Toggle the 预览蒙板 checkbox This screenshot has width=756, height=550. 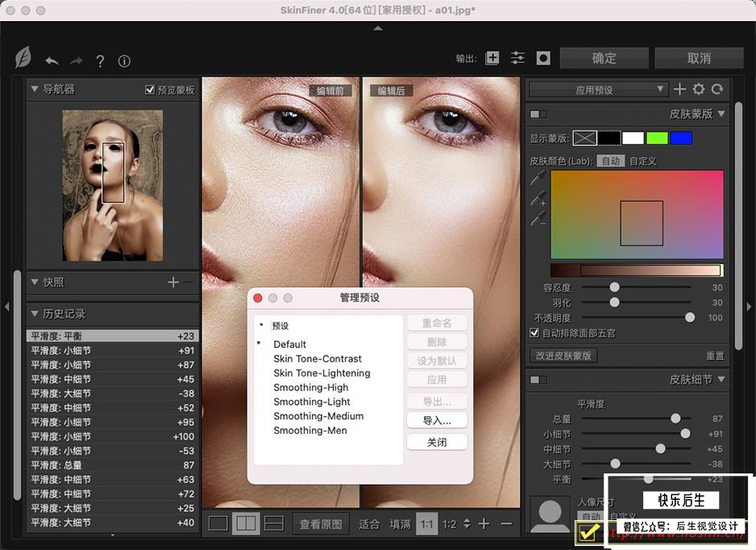(150, 90)
